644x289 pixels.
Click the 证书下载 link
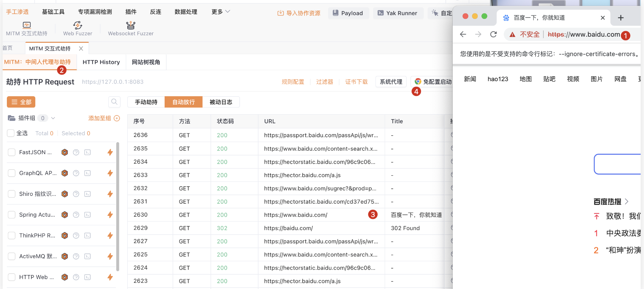(356, 82)
